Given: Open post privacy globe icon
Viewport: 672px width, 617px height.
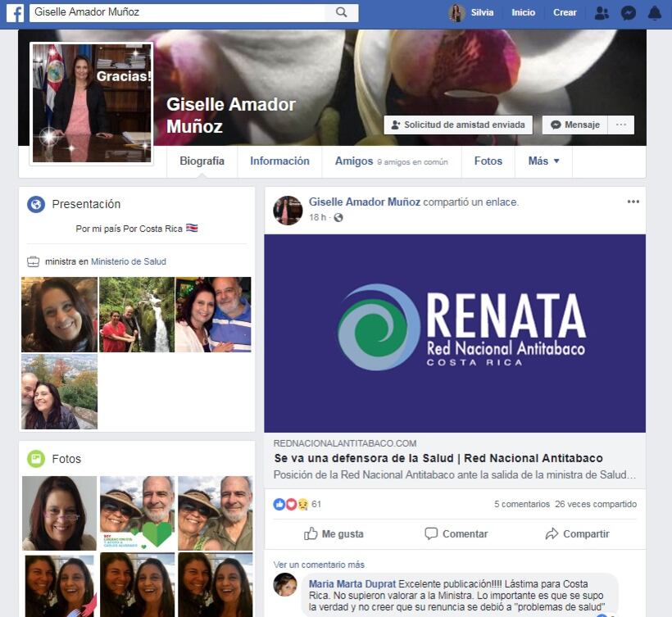Looking at the screenshot, I should [x=338, y=217].
